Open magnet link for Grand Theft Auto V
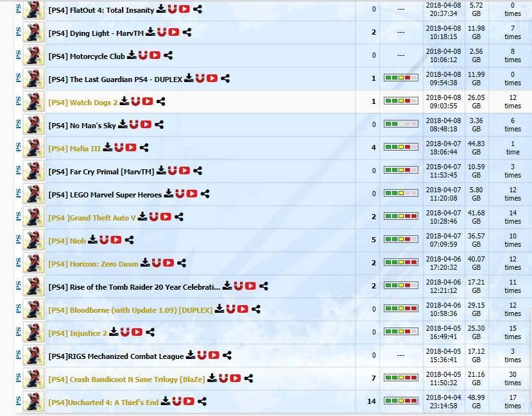 coord(153,217)
